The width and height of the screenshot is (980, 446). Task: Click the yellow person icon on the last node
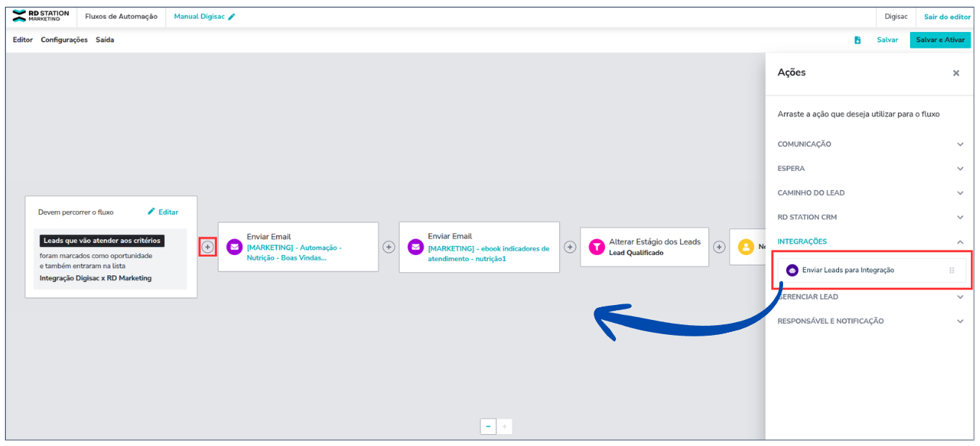(x=746, y=247)
